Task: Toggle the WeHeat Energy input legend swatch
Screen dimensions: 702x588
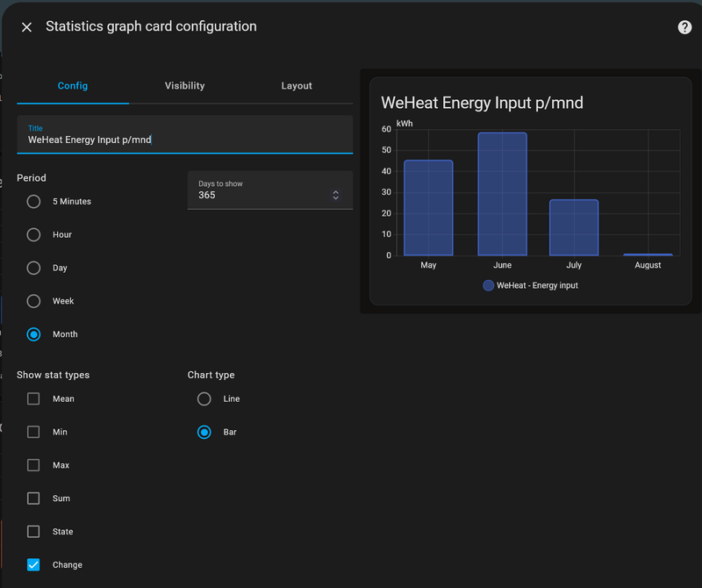Action: pos(489,285)
